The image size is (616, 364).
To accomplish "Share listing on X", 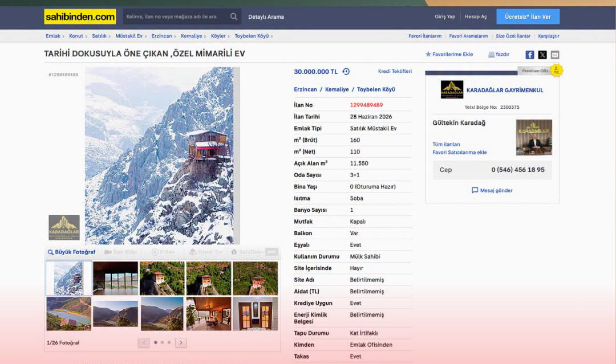I will (542, 55).
